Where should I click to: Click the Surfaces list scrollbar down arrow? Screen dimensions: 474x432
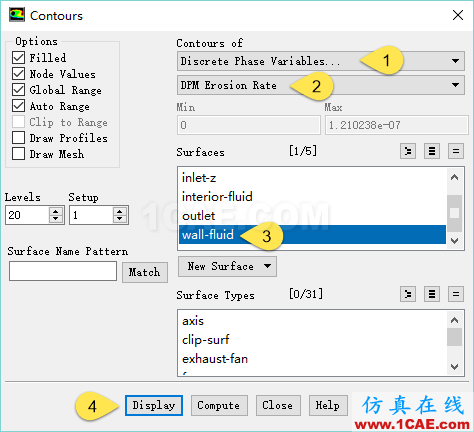(x=454, y=241)
